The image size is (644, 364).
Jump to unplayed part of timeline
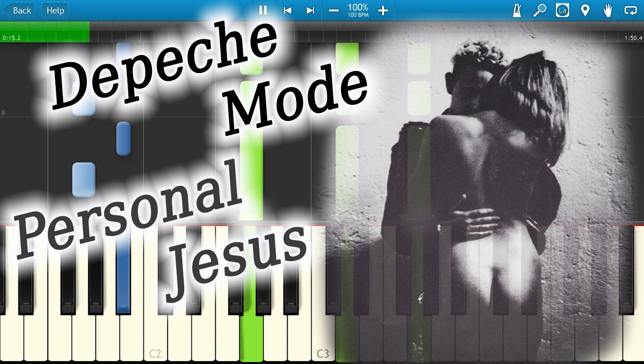coord(367,32)
